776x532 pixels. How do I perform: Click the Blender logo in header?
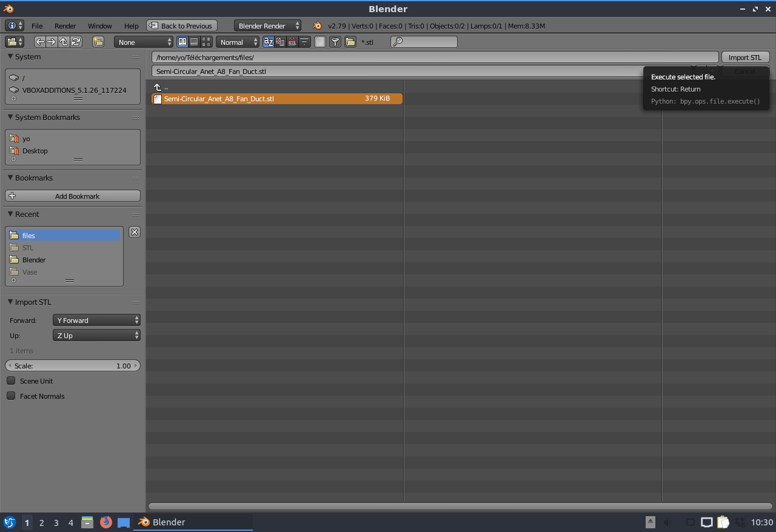coord(317,25)
